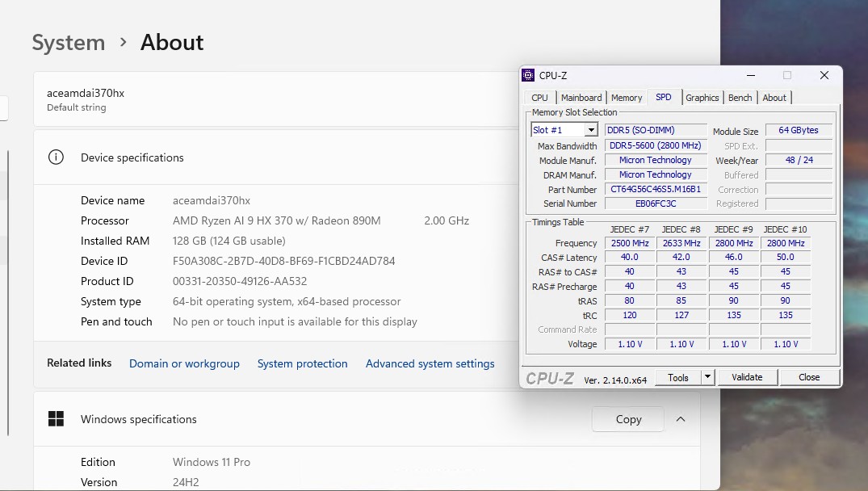
Task: Open the System protection link
Action: click(302, 363)
